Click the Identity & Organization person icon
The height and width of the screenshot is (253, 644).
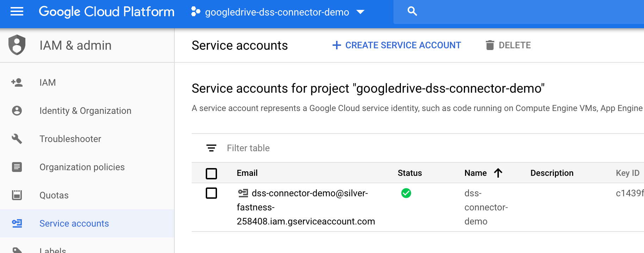pyautogui.click(x=17, y=111)
